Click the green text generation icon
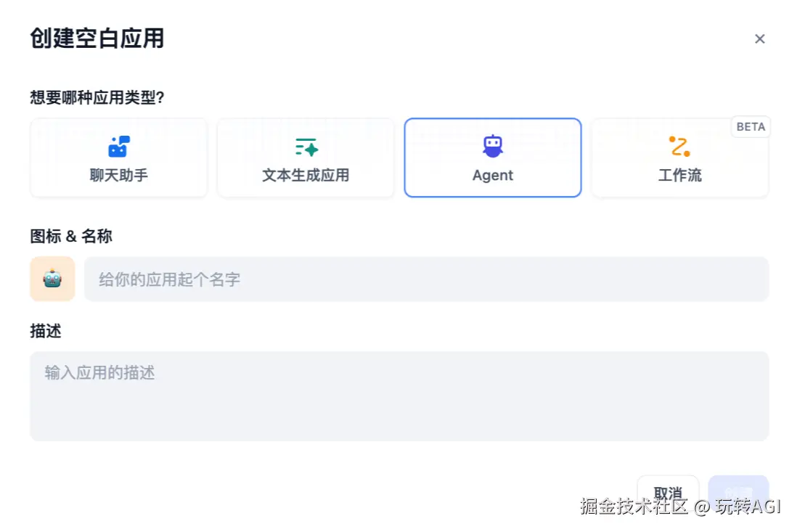Screen dimensions: 797x532 [x=306, y=147]
